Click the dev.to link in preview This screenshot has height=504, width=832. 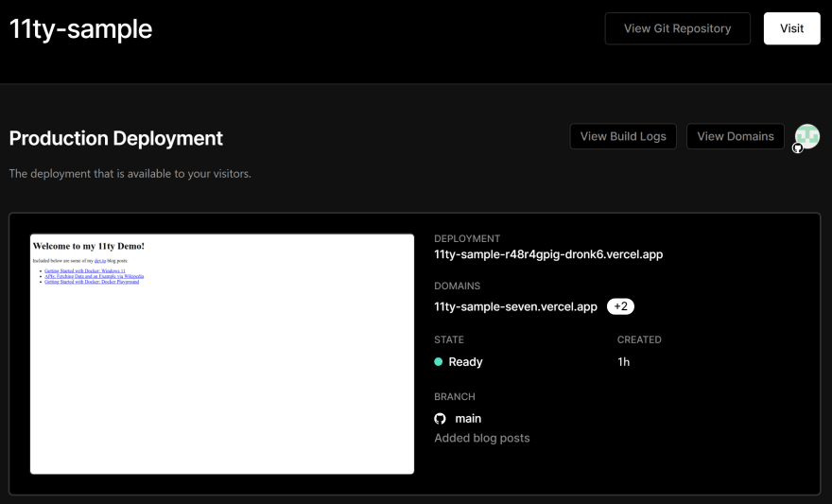(100, 261)
